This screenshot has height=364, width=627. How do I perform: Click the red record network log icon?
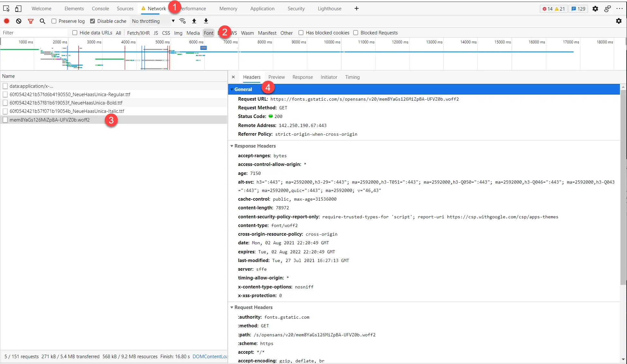click(x=6, y=21)
